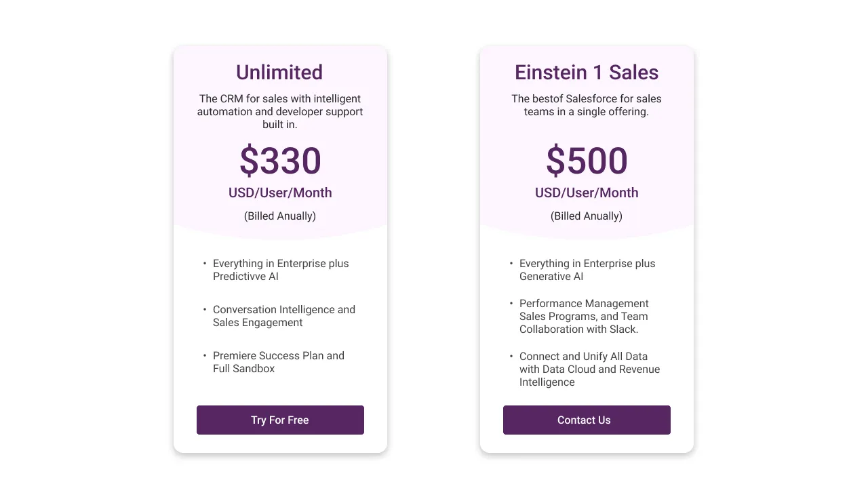
Task: Click the Try For Free button
Action: (280, 420)
